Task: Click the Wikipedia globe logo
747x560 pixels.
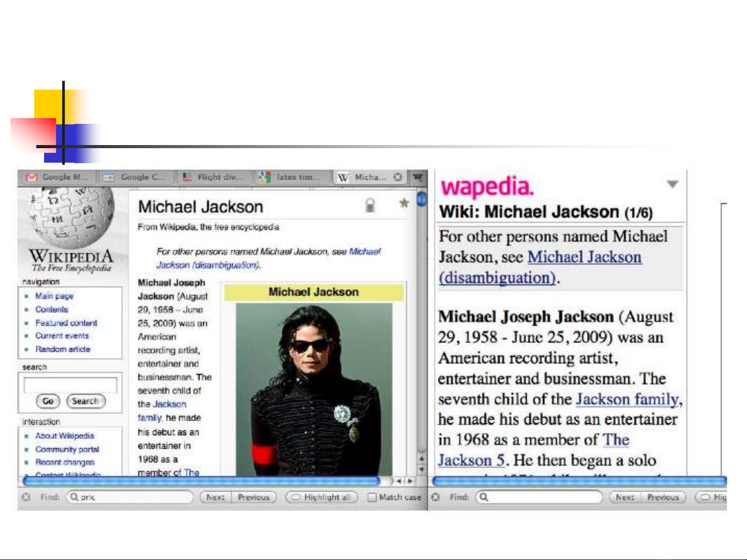Action: [71, 219]
